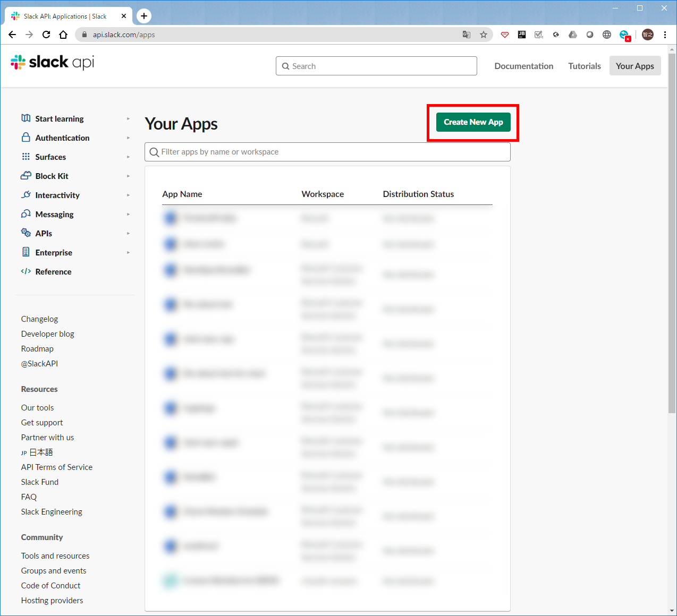Click the Authentication lock icon
Viewport: 677px width, 616px height.
[26, 137]
